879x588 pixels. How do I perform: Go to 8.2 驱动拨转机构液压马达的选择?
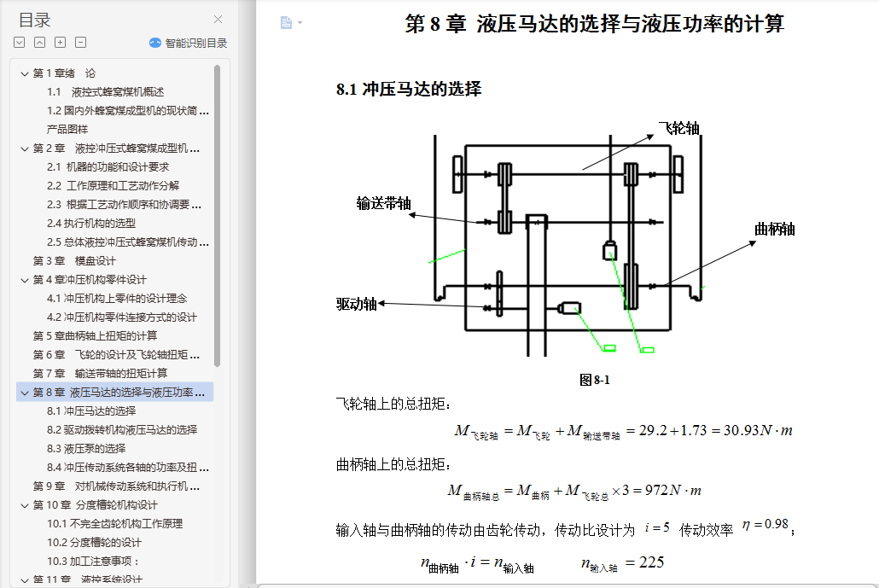(122, 430)
